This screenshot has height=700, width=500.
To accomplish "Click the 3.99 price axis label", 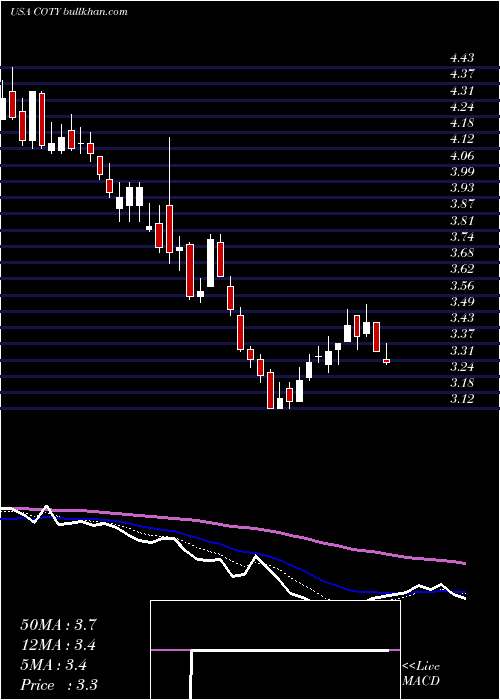I will coord(462,171).
